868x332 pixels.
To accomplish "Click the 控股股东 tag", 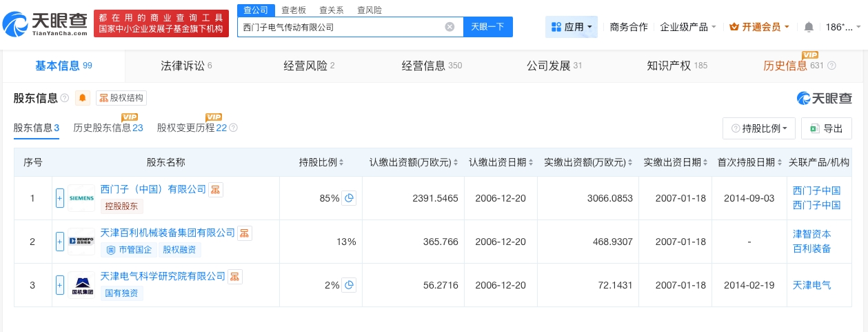I will pyautogui.click(x=122, y=206).
